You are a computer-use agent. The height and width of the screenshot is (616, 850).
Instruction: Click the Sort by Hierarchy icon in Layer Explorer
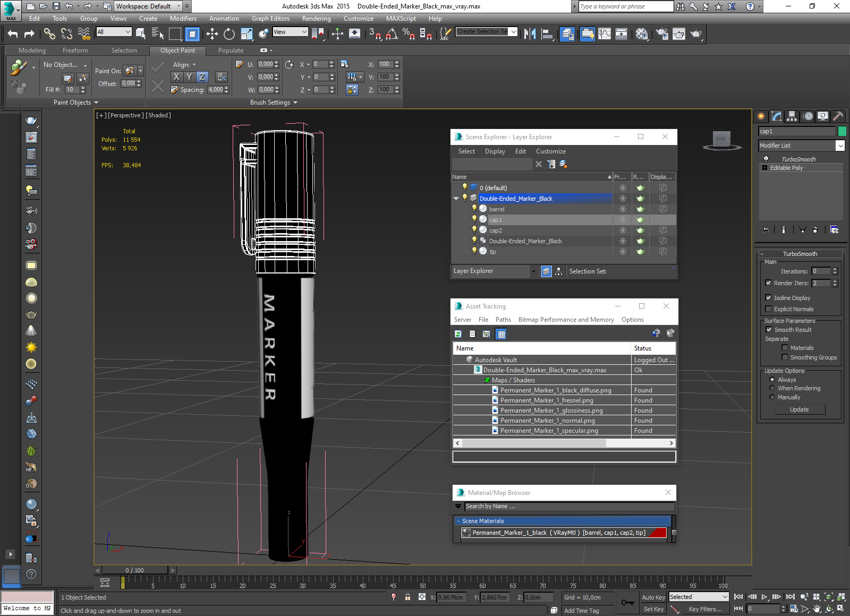(x=559, y=271)
